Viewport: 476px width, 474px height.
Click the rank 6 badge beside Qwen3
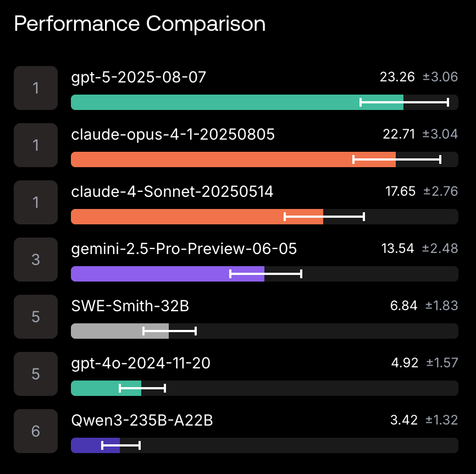tap(36, 431)
